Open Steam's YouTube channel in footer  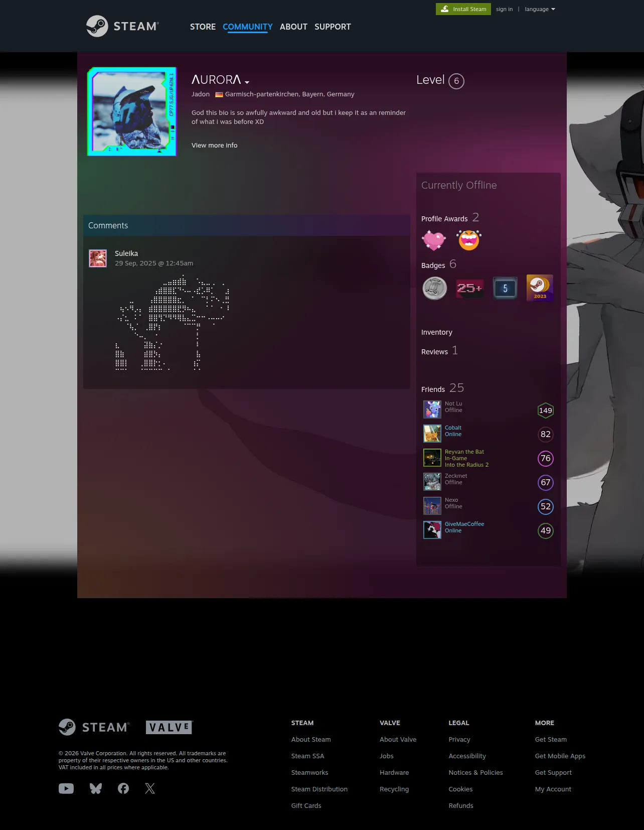coord(66,788)
